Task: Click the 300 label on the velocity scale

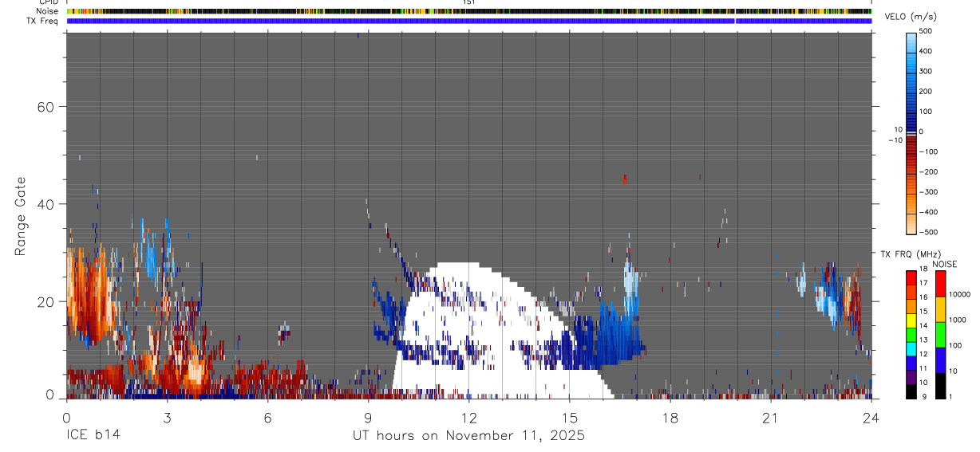Action: (926, 71)
